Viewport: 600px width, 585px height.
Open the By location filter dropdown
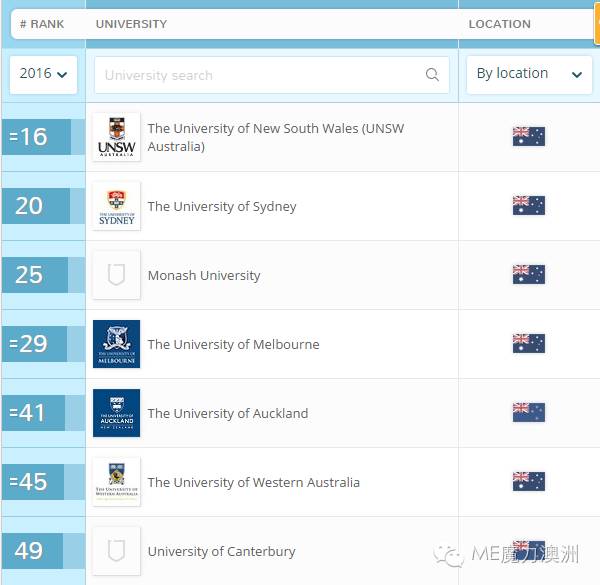529,75
